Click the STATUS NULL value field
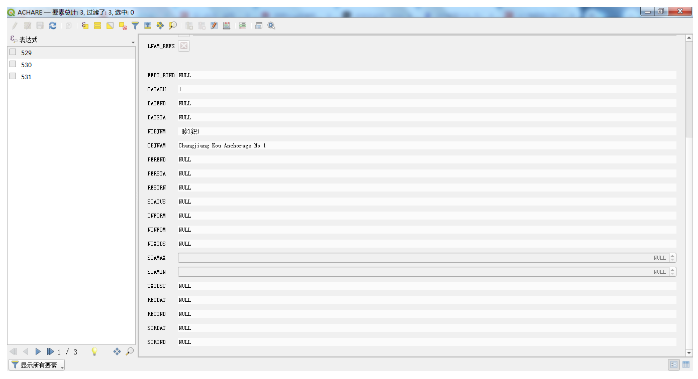This screenshot has width=698, height=379. click(x=427, y=202)
